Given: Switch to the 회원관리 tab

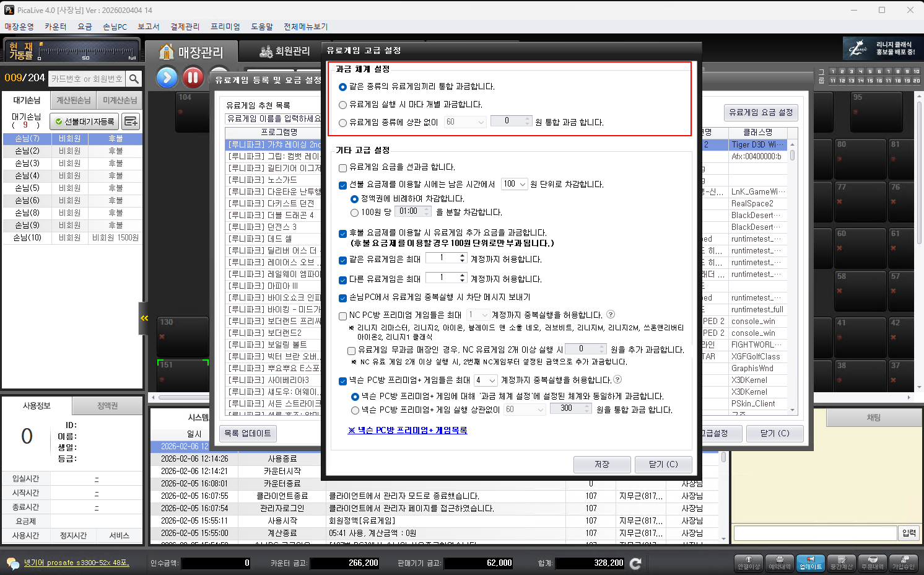Looking at the screenshot, I should pos(285,51).
